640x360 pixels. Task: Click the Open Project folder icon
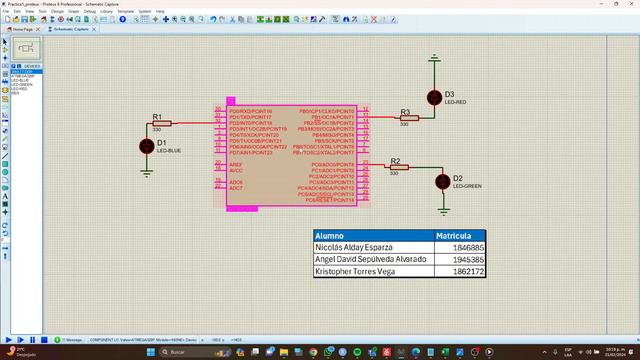(16, 19)
